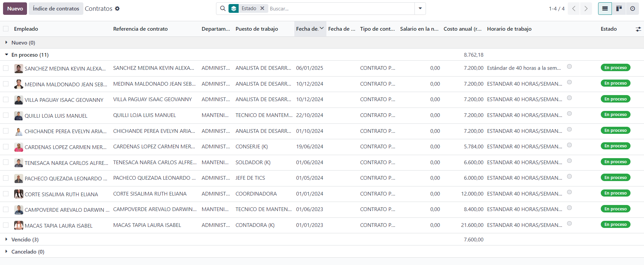This screenshot has height=265, width=644.
Task: Sort by Empleado column header
Action: (x=26, y=29)
